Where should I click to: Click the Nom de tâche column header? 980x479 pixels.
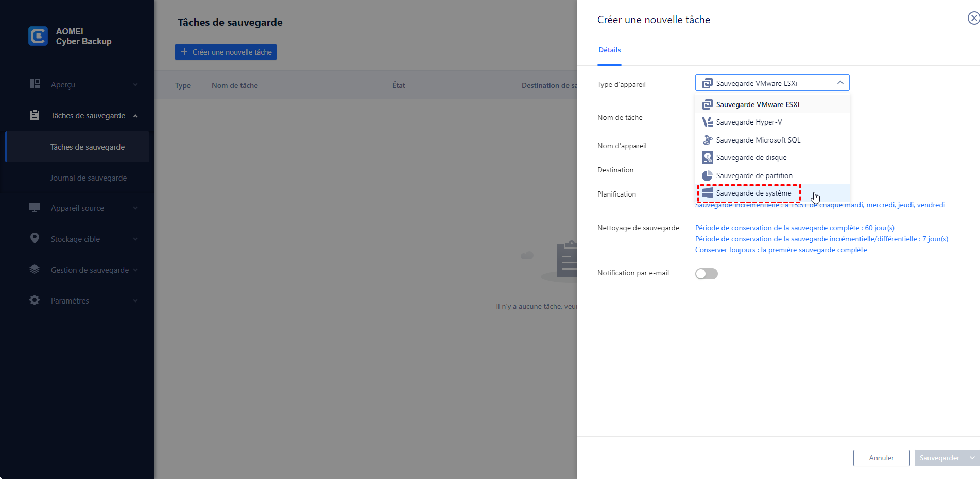pyautogui.click(x=235, y=85)
